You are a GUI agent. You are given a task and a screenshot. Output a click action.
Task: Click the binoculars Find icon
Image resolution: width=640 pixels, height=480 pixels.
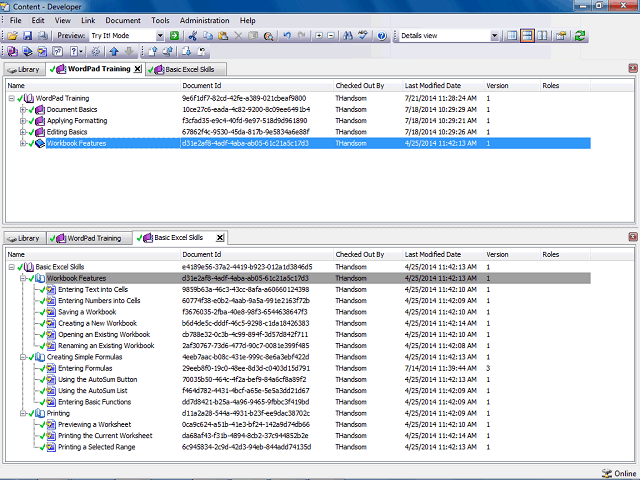pos(348,36)
